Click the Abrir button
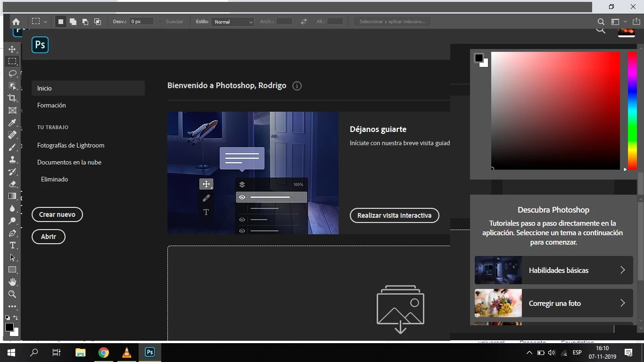This screenshot has width=644, height=362. pos(49,237)
